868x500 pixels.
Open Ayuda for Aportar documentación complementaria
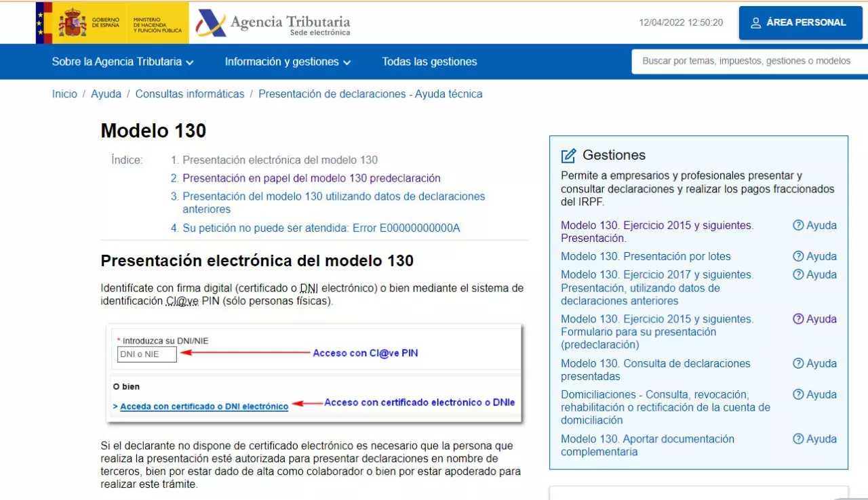[815, 439]
